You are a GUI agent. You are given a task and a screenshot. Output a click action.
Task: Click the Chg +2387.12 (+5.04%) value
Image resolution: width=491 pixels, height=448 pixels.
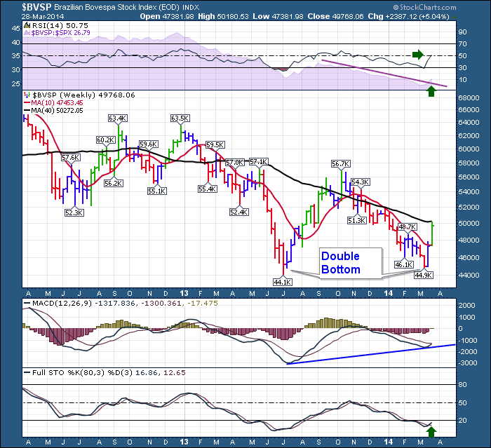[409, 17]
